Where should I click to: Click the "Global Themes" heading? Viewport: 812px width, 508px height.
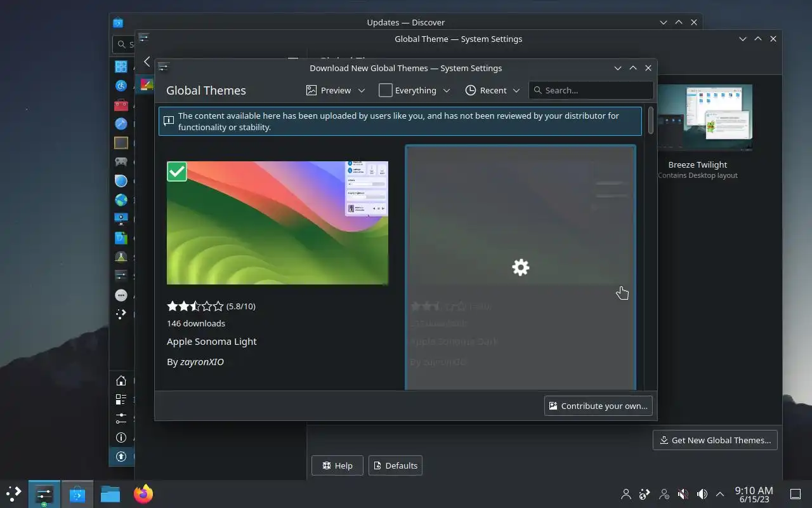click(206, 90)
